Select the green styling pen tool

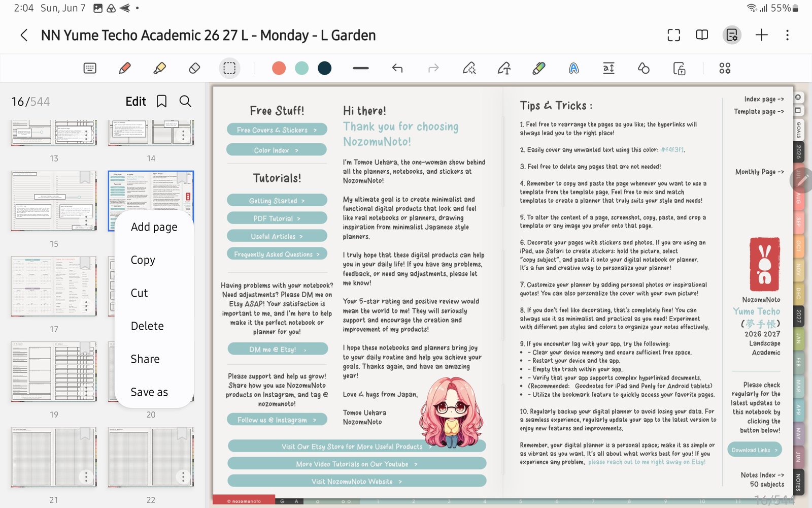(x=539, y=68)
